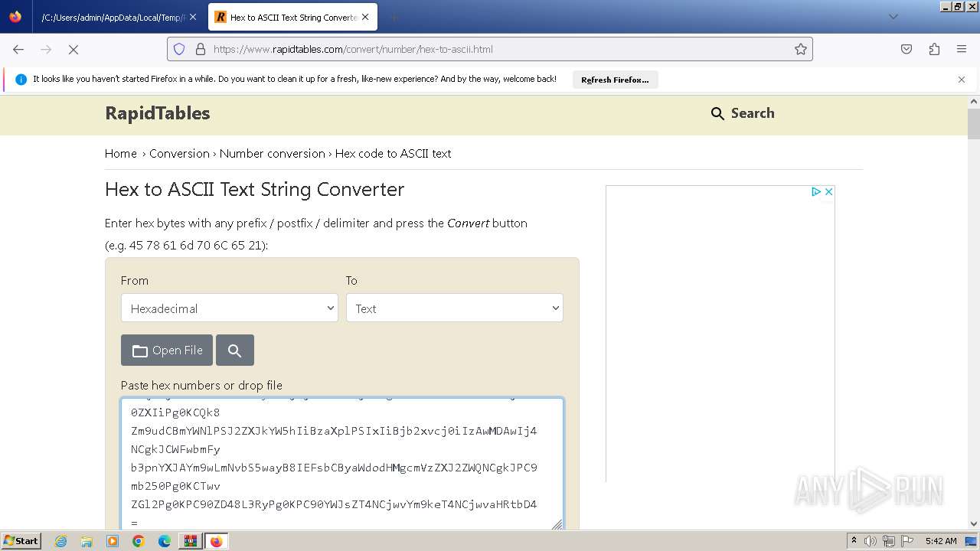
Task: Click the scrollbar down arrow
Action: (x=974, y=524)
